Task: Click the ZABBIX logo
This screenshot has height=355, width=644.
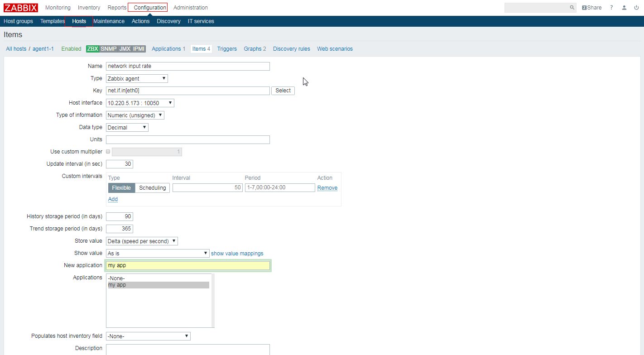Action: click(x=21, y=8)
